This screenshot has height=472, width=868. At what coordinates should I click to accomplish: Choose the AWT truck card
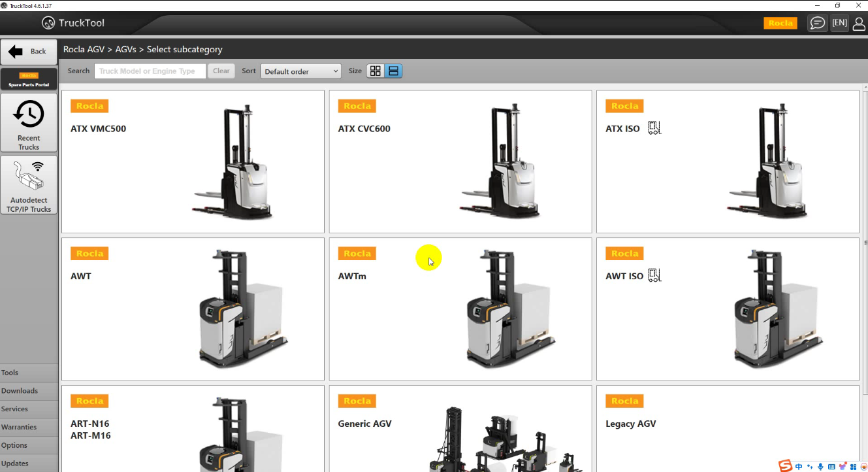click(193, 309)
